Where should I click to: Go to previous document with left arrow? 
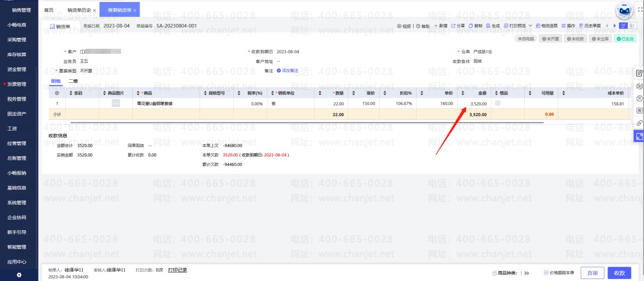606,26
